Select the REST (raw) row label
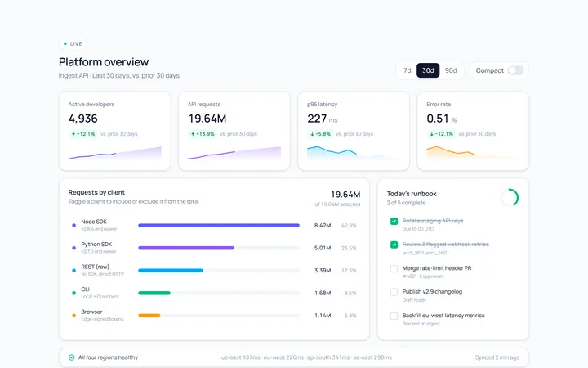 tap(96, 267)
